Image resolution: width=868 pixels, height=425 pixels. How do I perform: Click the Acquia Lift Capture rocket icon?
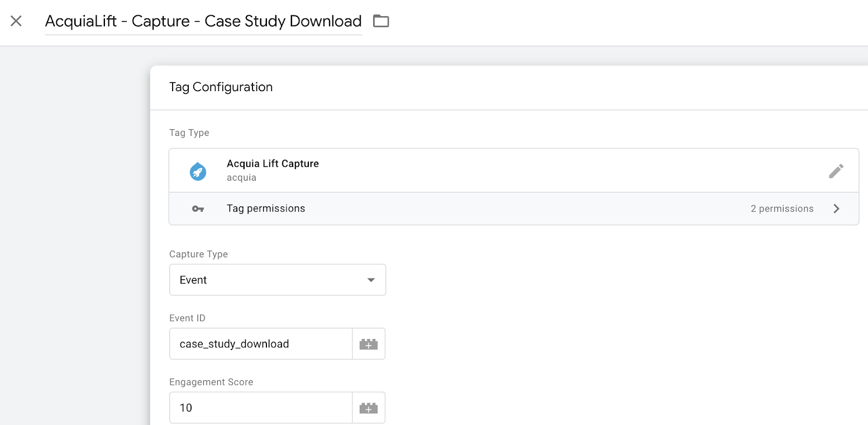[198, 171]
